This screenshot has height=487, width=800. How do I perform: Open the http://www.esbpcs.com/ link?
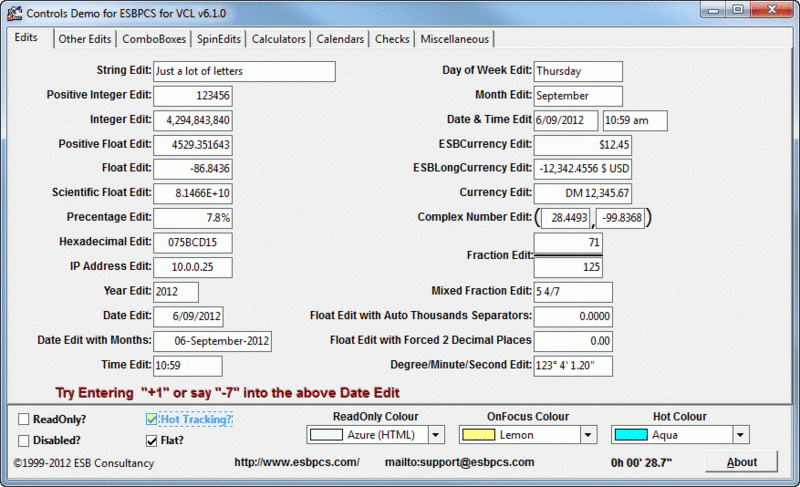click(297, 462)
